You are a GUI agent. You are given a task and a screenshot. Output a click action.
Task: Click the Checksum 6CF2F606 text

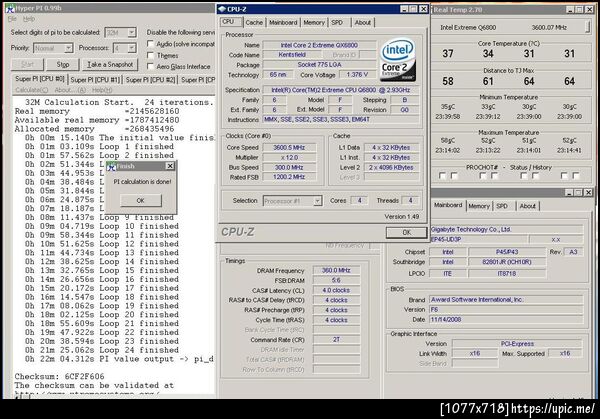point(59,377)
